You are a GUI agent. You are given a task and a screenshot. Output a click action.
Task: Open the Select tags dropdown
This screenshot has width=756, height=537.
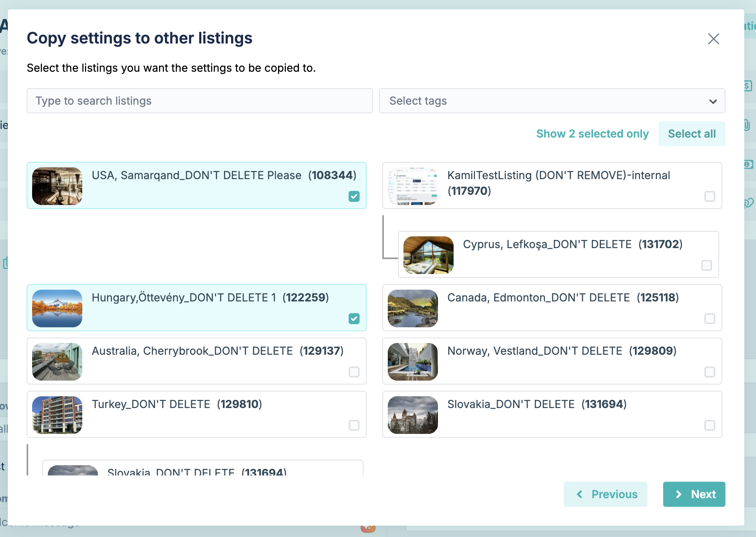[552, 101]
